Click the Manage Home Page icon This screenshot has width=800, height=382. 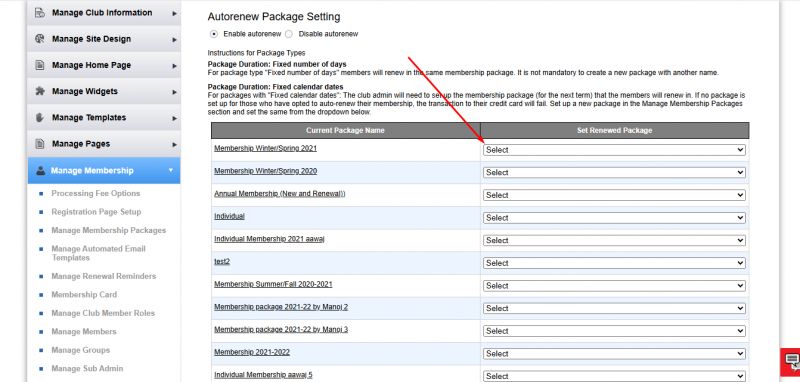40,65
